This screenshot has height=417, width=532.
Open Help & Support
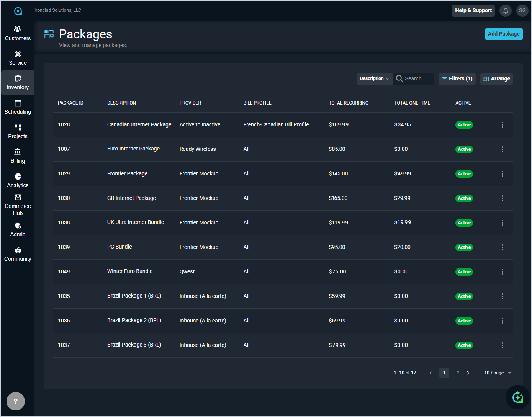pyautogui.click(x=473, y=11)
